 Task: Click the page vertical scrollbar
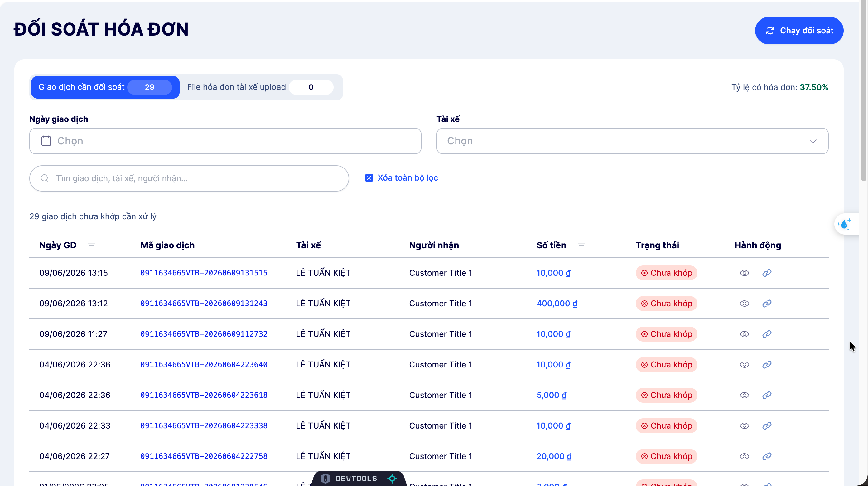(864, 91)
